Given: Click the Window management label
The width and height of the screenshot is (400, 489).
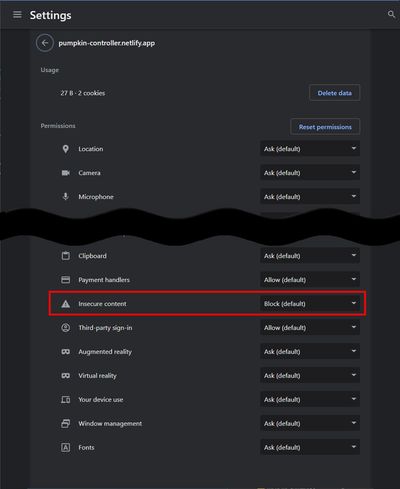Looking at the screenshot, I should (110, 423).
